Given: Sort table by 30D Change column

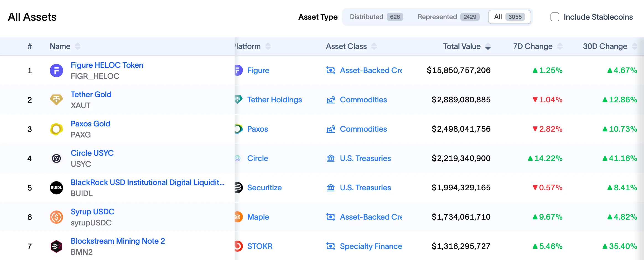Looking at the screenshot, I should coord(635,46).
